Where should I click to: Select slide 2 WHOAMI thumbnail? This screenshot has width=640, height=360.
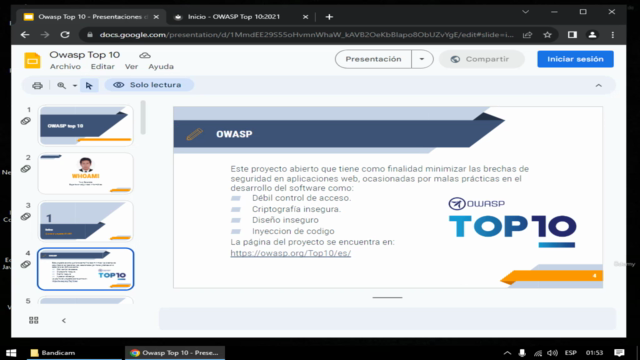(x=86, y=173)
